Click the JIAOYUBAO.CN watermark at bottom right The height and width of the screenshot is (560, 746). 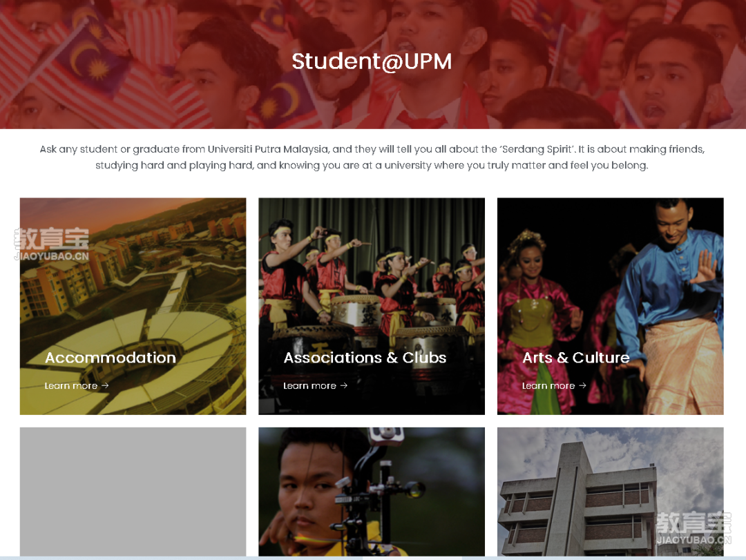[694, 528]
